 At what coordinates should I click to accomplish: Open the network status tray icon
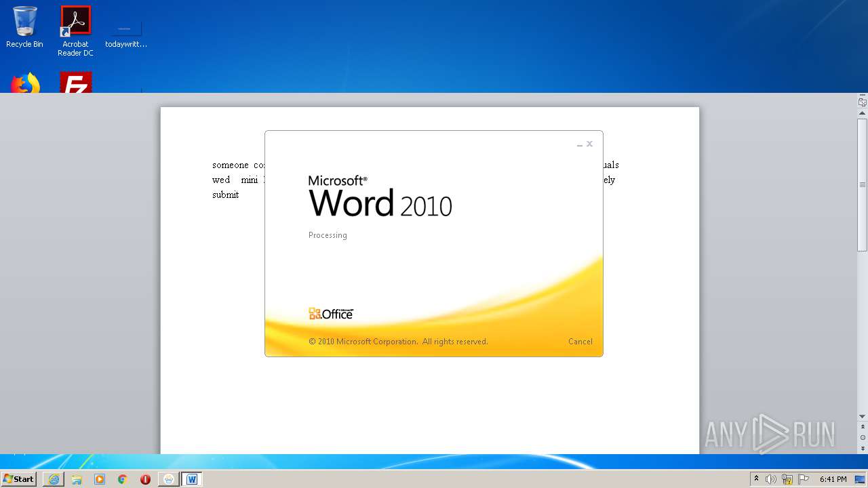click(x=787, y=479)
